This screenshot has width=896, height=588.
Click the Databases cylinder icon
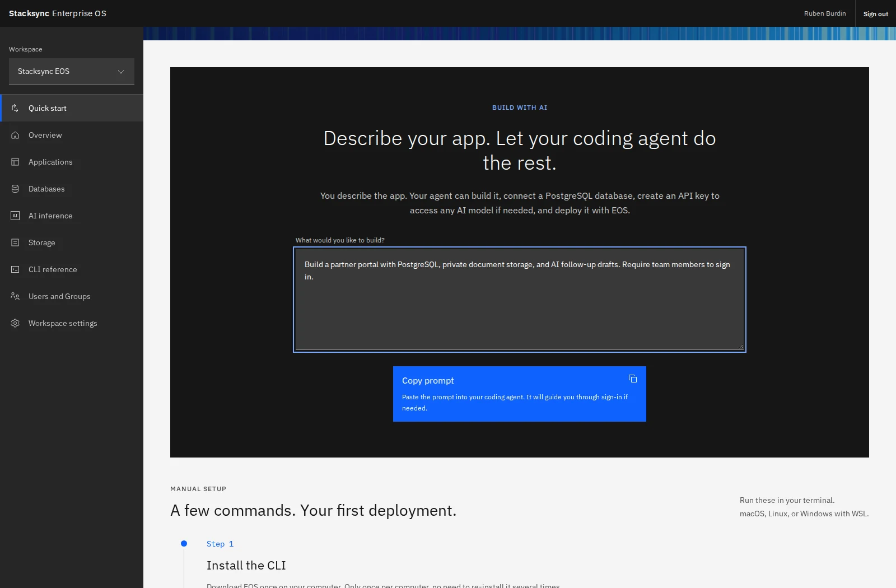point(15,189)
